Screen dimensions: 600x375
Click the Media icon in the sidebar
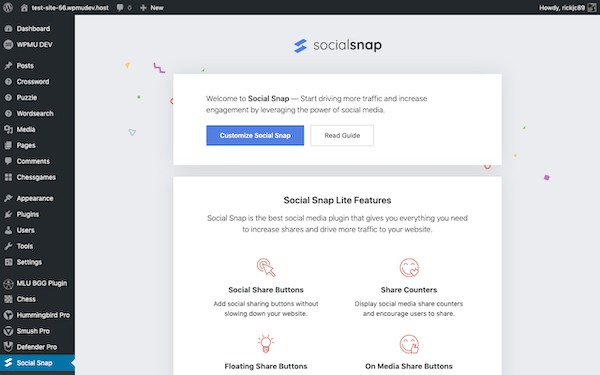[8, 129]
